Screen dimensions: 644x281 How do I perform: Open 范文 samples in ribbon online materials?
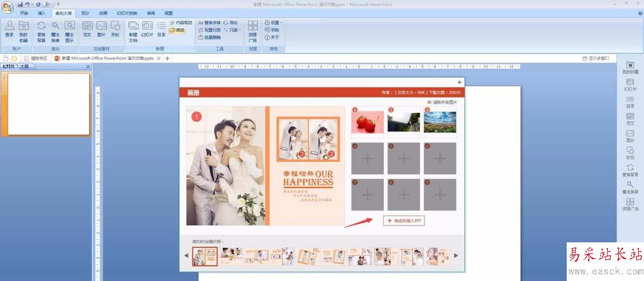(88, 29)
